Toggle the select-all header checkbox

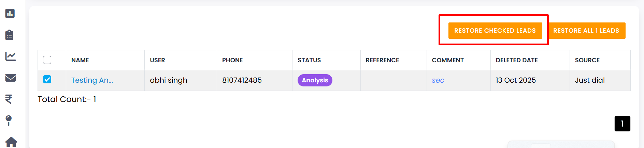47,60
